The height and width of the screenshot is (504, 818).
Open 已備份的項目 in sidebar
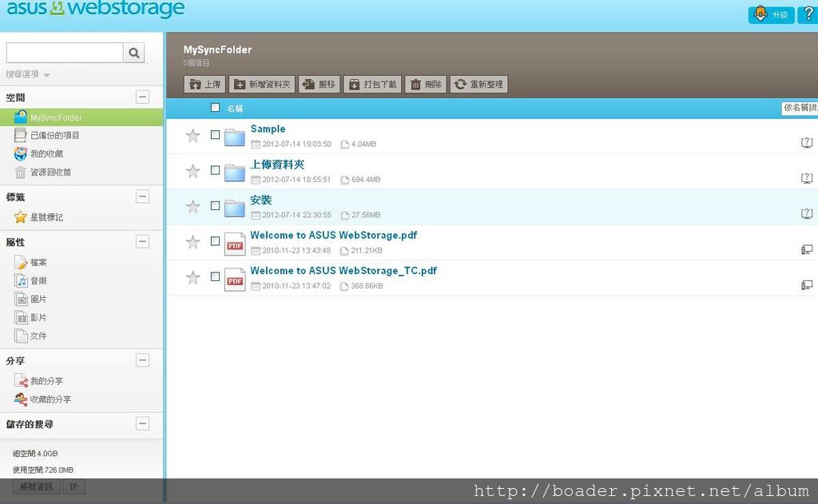(x=47, y=135)
